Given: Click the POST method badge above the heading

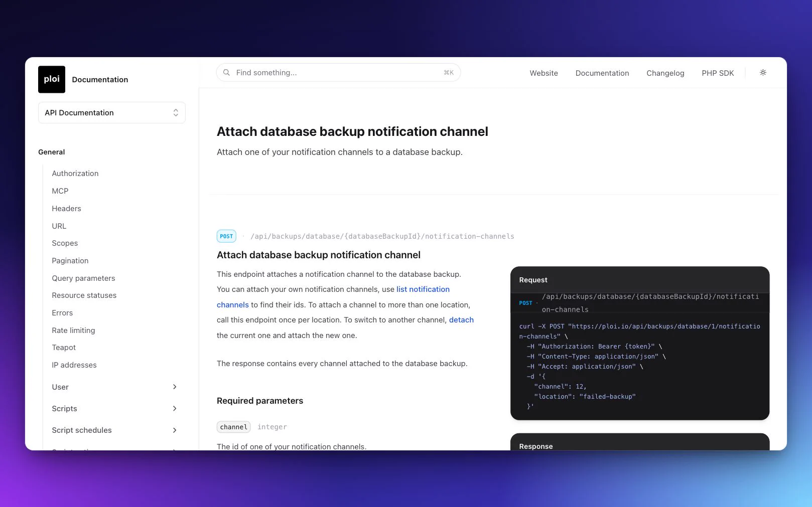Looking at the screenshot, I should [226, 236].
